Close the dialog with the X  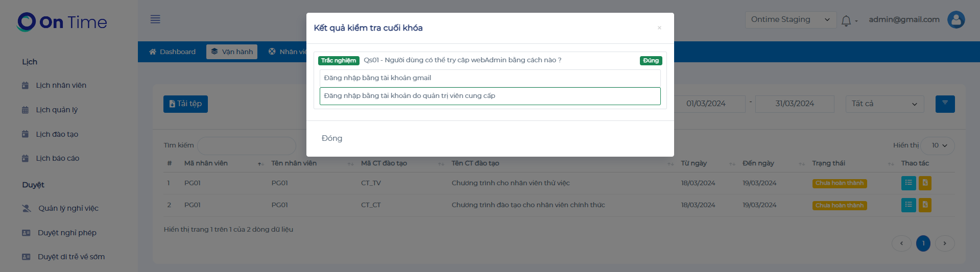click(x=659, y=28)
